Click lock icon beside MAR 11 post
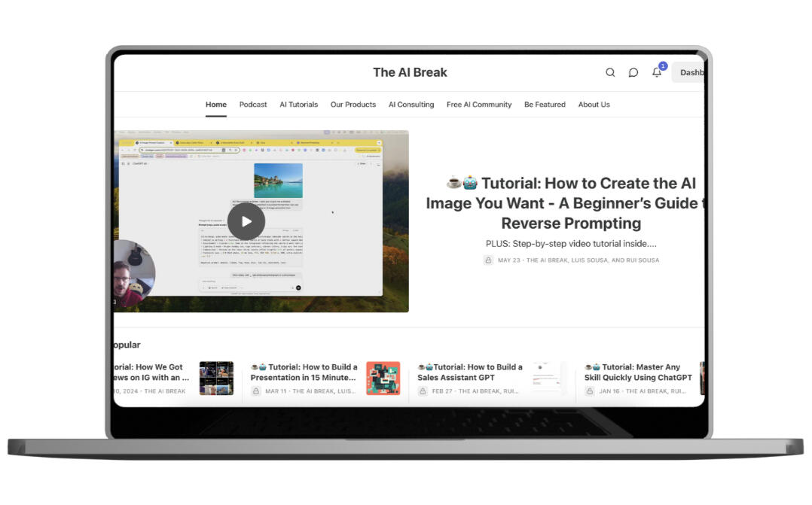 click(256, 391)
